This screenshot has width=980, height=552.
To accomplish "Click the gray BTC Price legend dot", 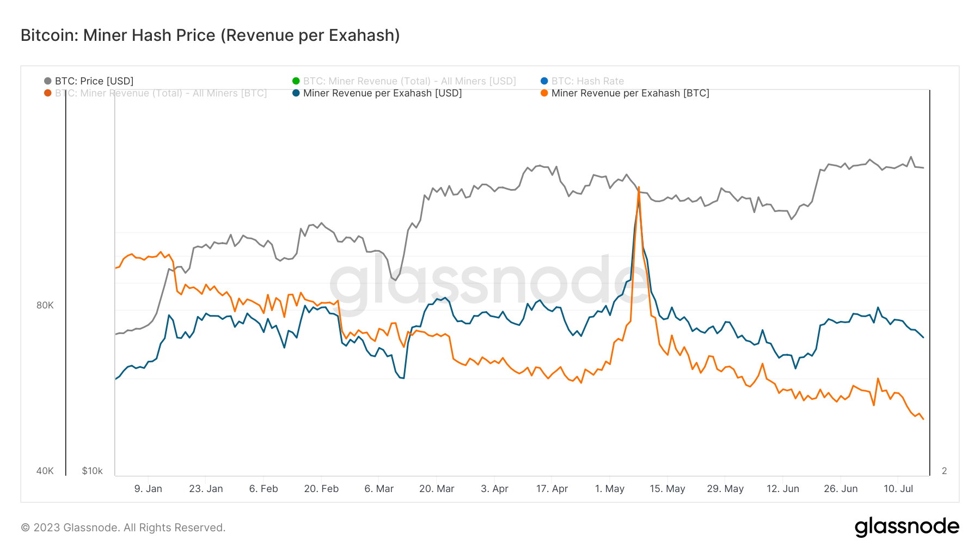I will point(48,81).
